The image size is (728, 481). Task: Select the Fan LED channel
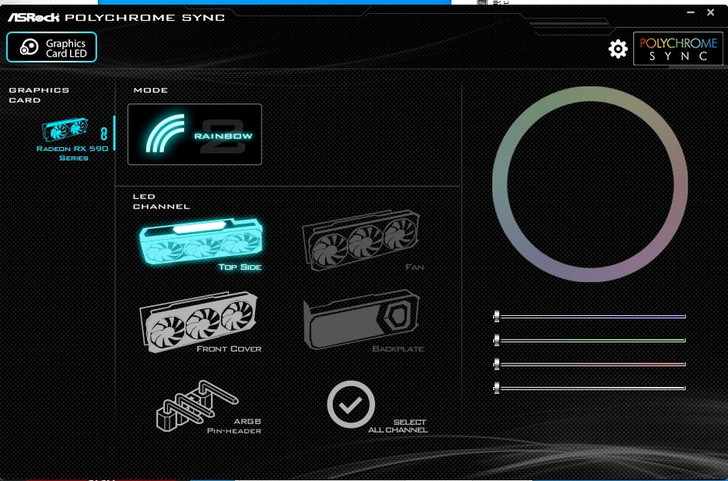[x=364, y=241]
